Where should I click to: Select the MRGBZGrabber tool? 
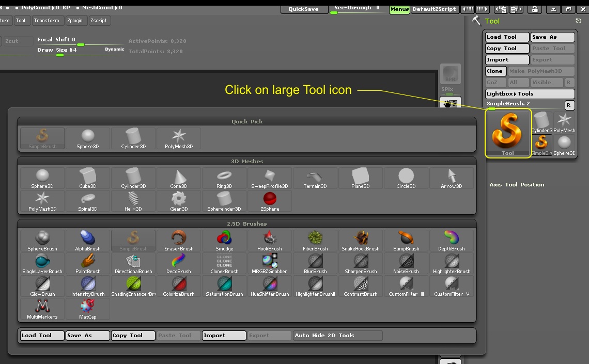click(x=270, y=264)
